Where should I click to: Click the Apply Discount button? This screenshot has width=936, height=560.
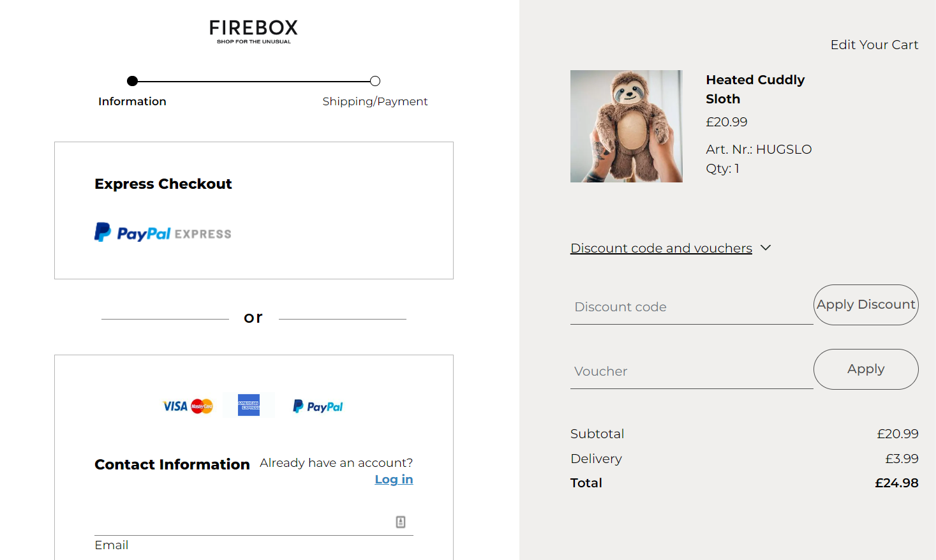pyautogui.click(x=866, y=305)
